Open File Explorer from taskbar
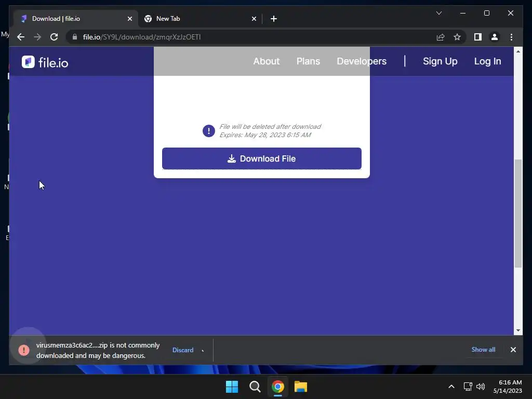532x399 pixels. pyautogui.click(x=301, y=387)
